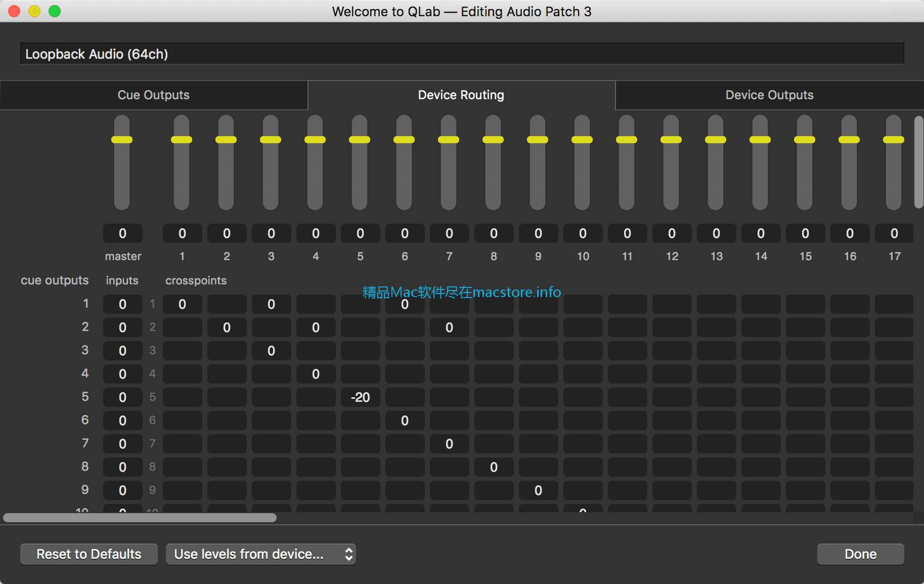Click the output 1 fader handle
924x584 pixels.
pos(182,140)
